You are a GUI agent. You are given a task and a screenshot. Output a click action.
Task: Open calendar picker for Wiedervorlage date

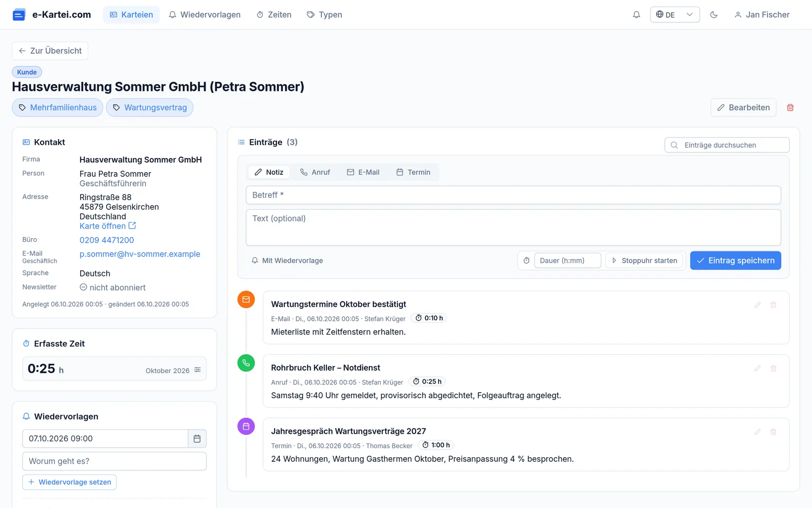pos(197,438)
